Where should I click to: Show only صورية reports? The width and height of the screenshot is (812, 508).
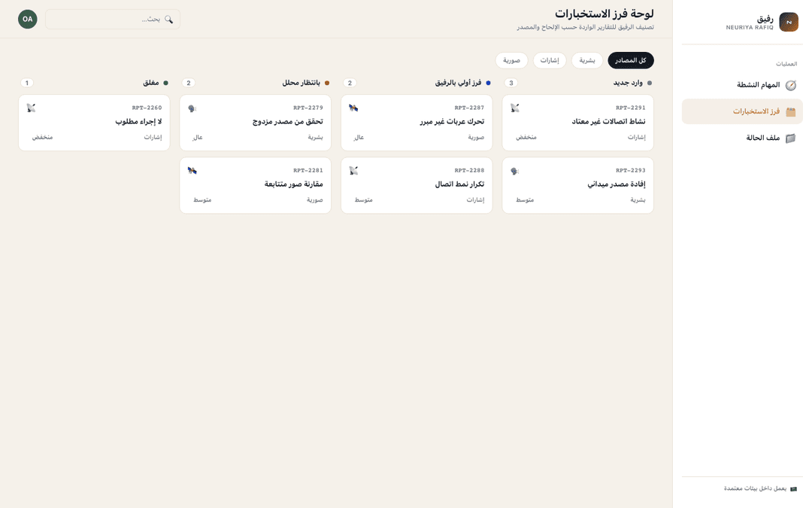point(512,60)
